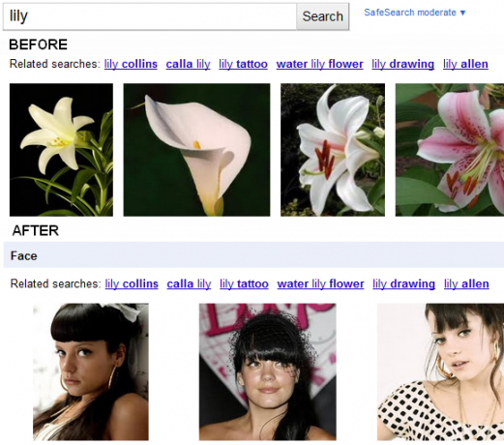Open 'lily collins' link under BEFORE
The height and width of the screenshot is (445, 504).
(131, 64)
